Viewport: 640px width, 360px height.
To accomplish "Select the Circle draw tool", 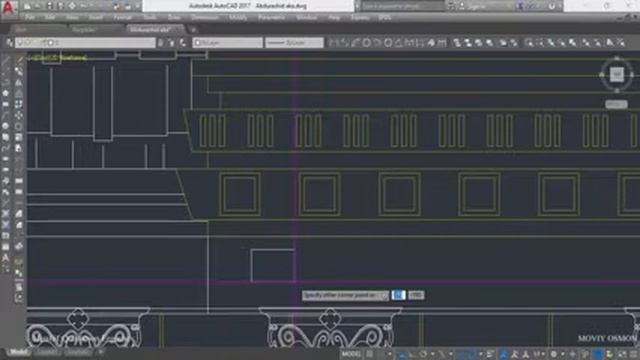I will pos(6,126).
